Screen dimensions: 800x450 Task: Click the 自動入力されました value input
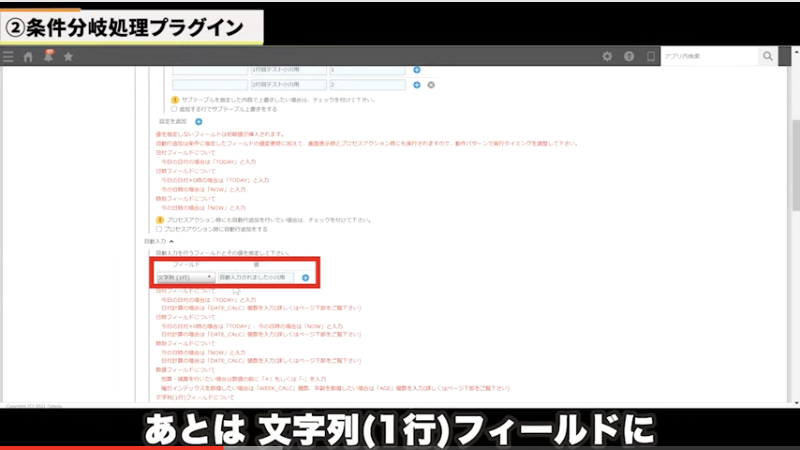pos(256,277)
